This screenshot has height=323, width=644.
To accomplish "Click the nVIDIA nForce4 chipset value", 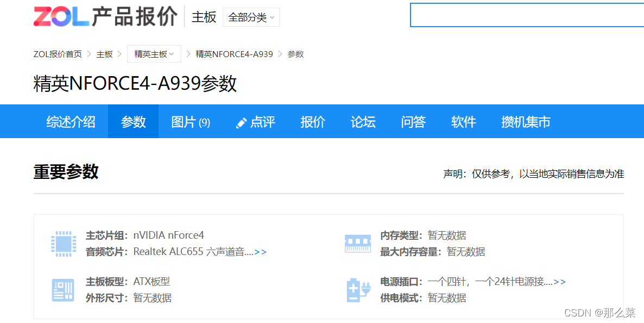I will (169, 235).
